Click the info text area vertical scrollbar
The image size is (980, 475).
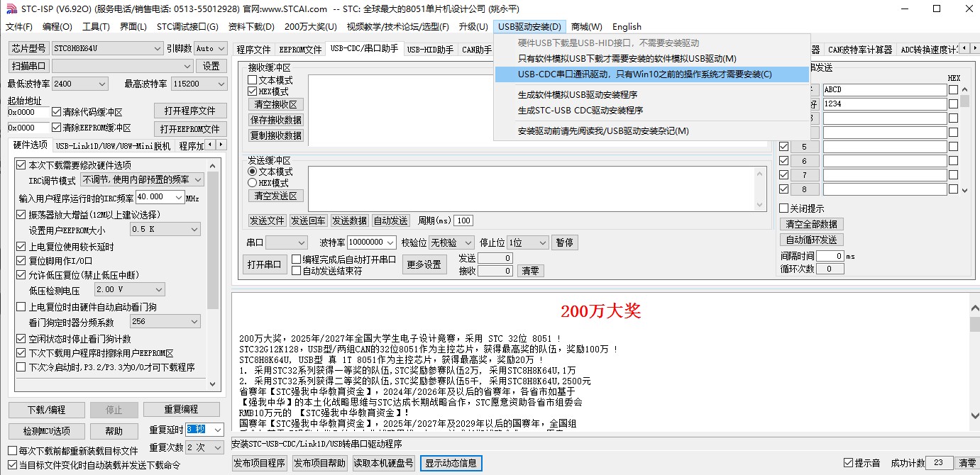(x=975, y=364)
